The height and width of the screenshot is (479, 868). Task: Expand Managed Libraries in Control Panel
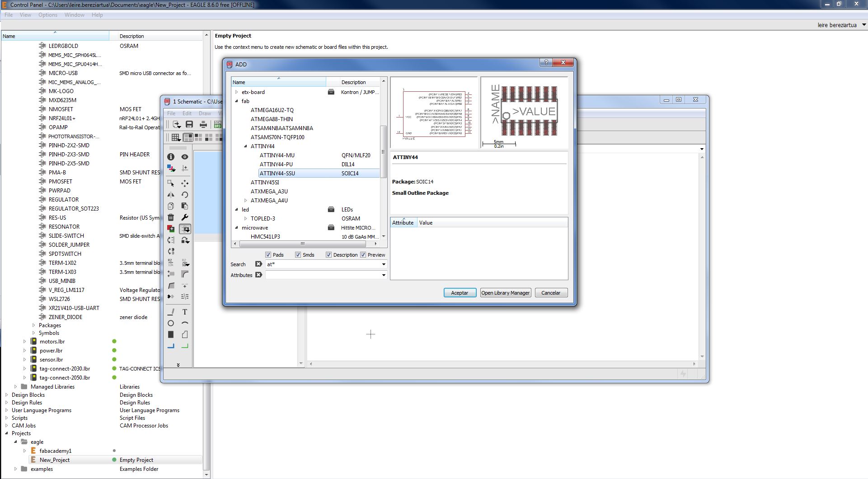tap(16, 387)
